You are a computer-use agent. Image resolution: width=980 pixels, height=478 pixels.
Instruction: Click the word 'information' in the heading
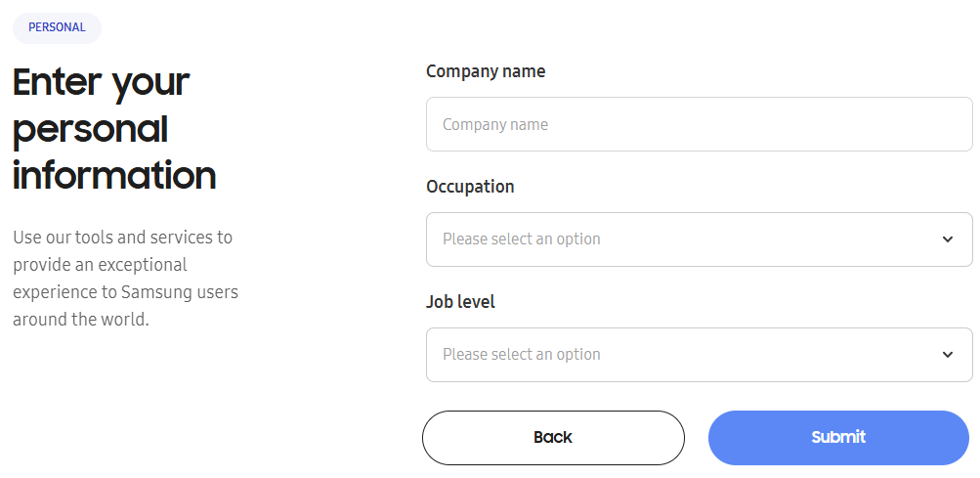(x=114, y=176)
